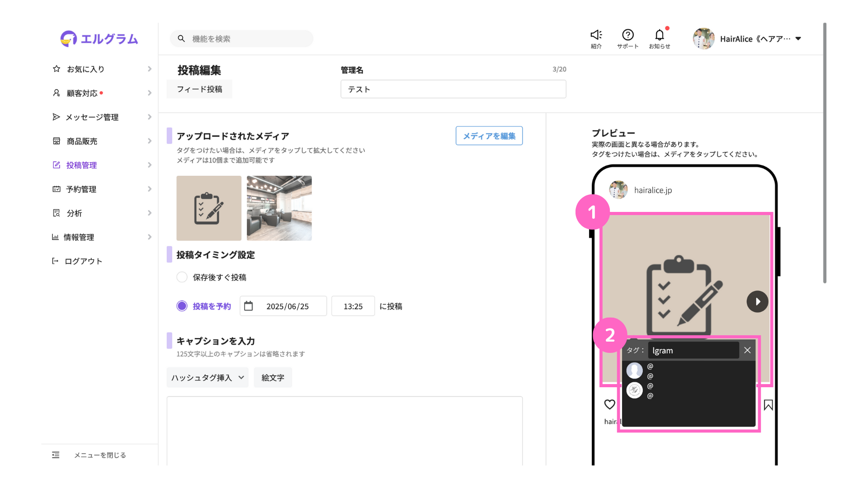This screenshot has width=868, height=488.
Task: Click the salon interior photo thumbnail
Action: [x=279, y=208]
